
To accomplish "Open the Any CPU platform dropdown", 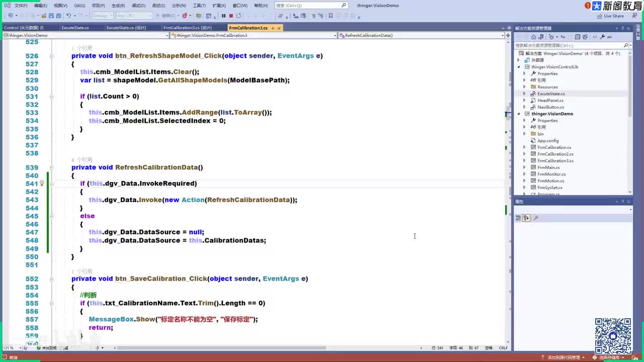I will tap(135, 16).
